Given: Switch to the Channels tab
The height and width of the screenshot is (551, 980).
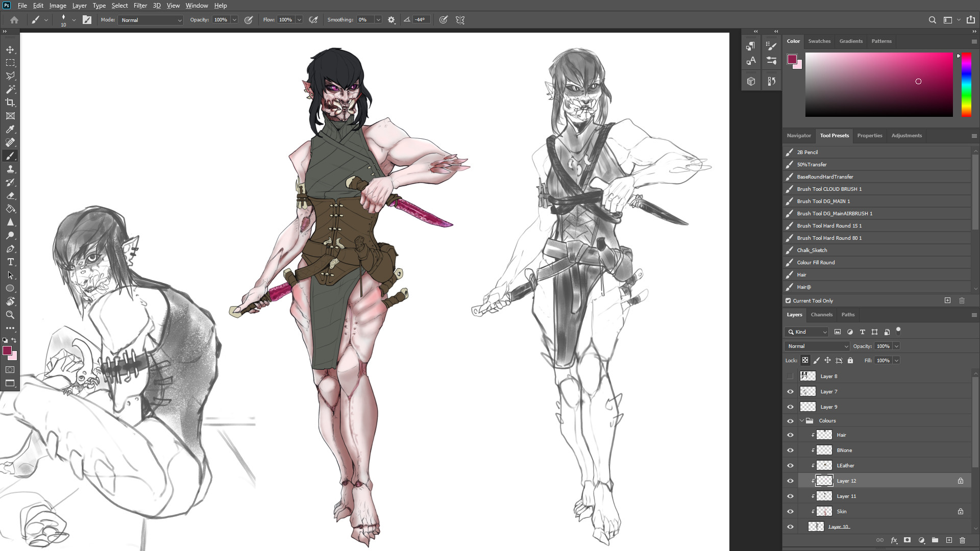Looking at the screenshot, I should (x=821, y=315).
